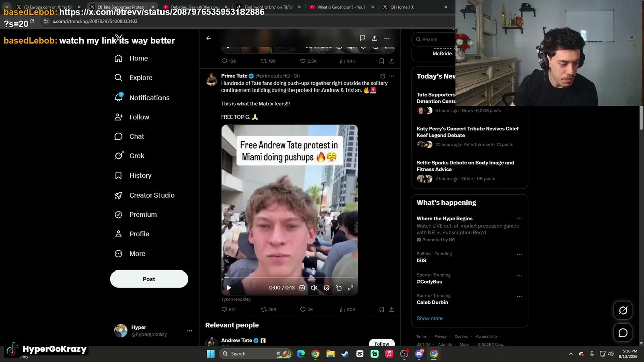Click the Windows taskbar Search box
Viewport: 644px width, 362px height.
[257, 354]
